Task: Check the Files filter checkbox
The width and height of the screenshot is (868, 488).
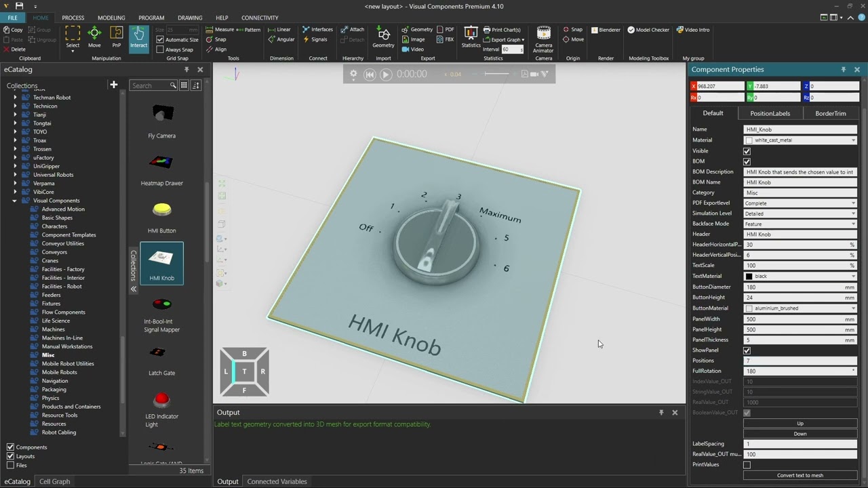Action: (10, 465)
